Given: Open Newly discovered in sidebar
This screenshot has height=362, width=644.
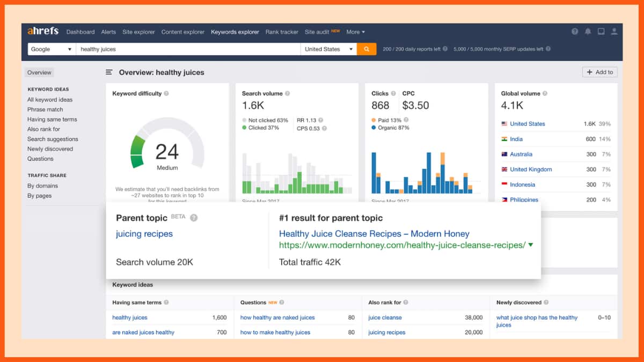Looking at the screenshot, I should 50,149.
